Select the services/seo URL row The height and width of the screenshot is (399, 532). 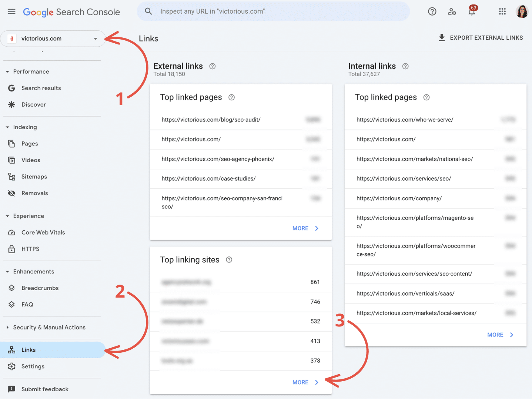[436, 179]
